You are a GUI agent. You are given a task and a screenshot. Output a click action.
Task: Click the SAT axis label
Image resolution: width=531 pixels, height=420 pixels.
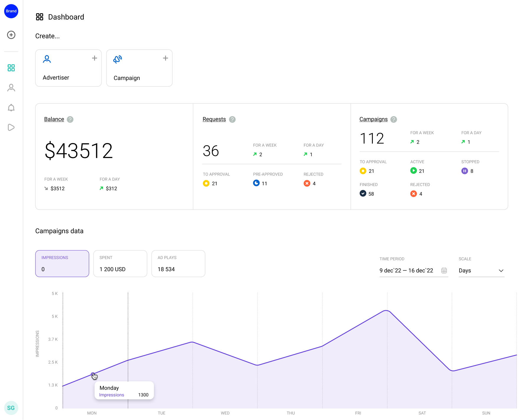point(422,413)
